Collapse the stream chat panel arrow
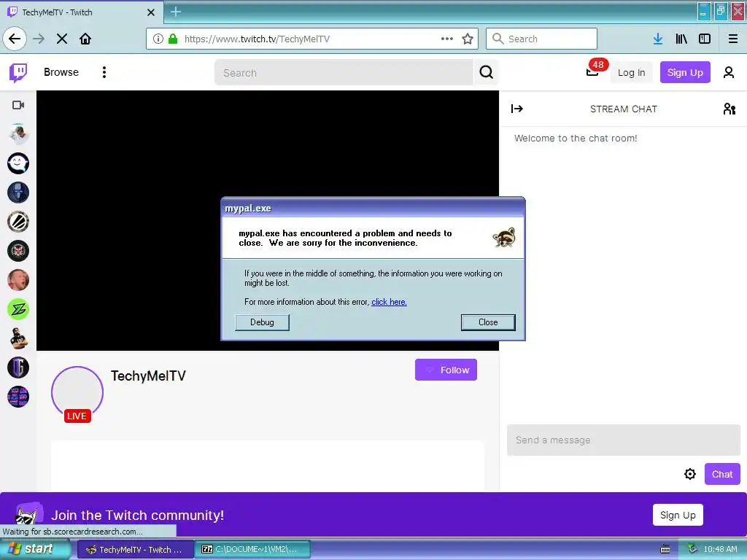Screen dimensions: 747x560 [x=517, y=109]
